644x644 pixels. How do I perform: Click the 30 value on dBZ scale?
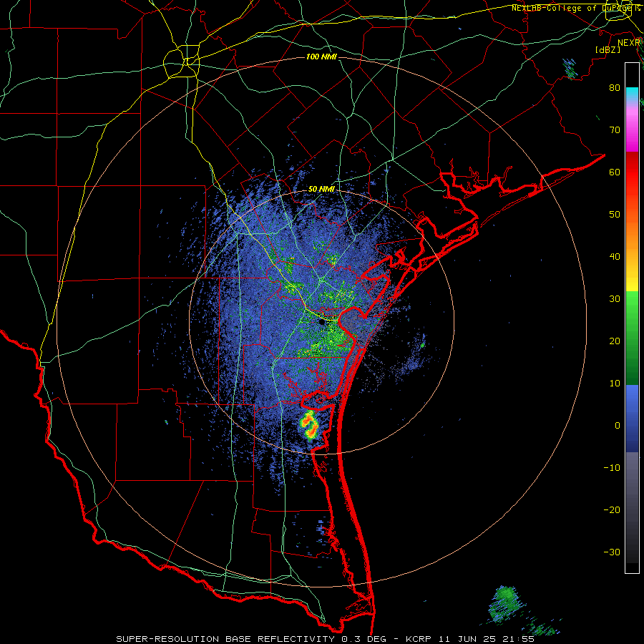615,298
